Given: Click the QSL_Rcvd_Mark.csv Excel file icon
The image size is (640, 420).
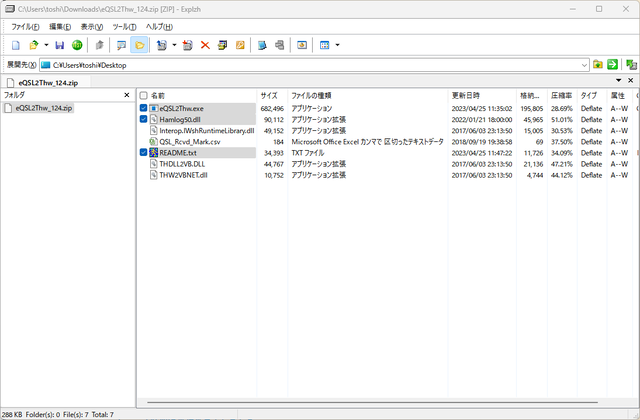Looking at the screenshot, I should [153, 142].
